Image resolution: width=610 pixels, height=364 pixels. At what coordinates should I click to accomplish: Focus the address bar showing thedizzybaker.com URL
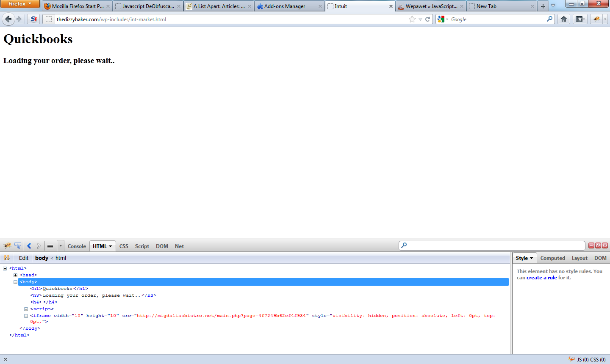[x=231, y=19]
